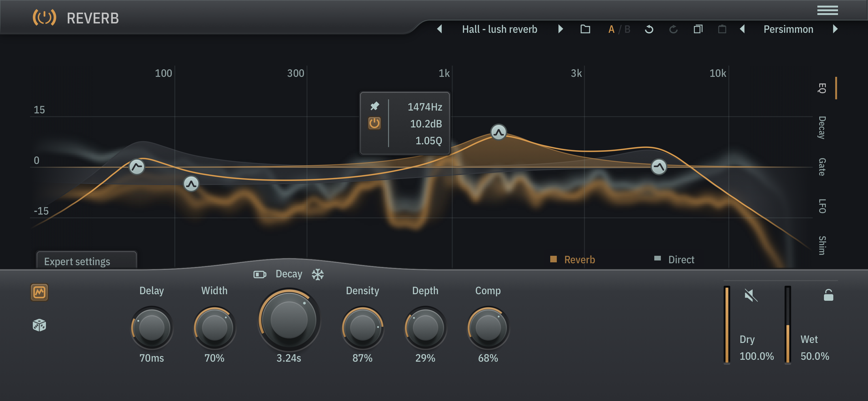The image size is (868, 401).
Task: Go to previous preset with left arrow
Action: point(439,29)
